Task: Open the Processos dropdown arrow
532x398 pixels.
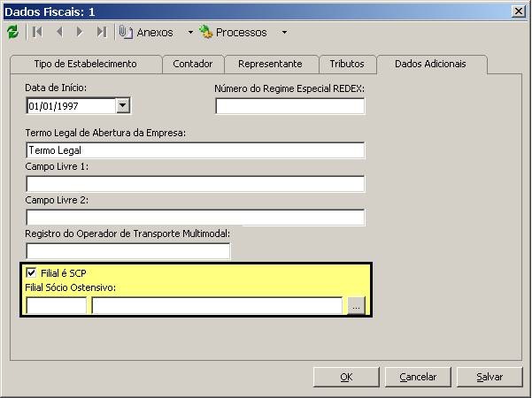Action: click(285, 32)
